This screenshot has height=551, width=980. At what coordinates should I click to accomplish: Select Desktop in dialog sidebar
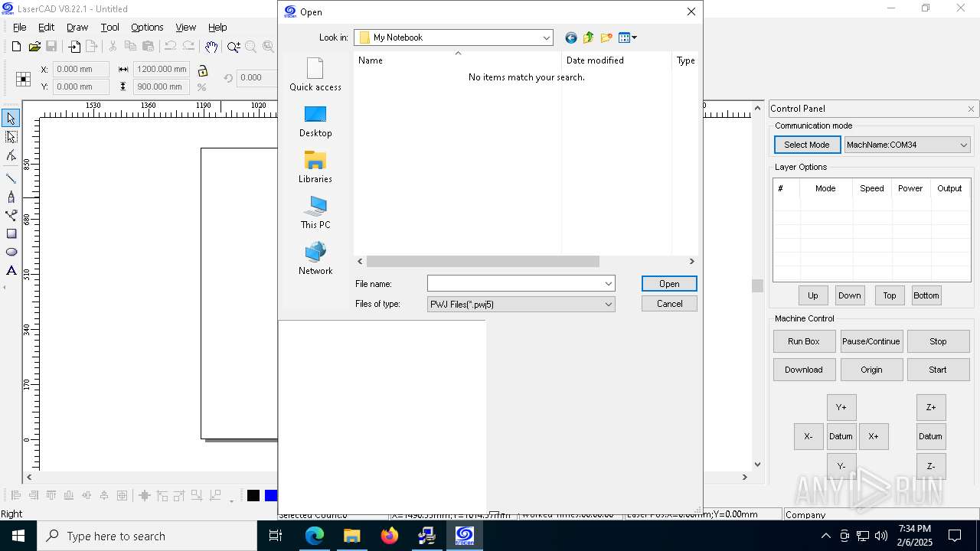point(315,122)
